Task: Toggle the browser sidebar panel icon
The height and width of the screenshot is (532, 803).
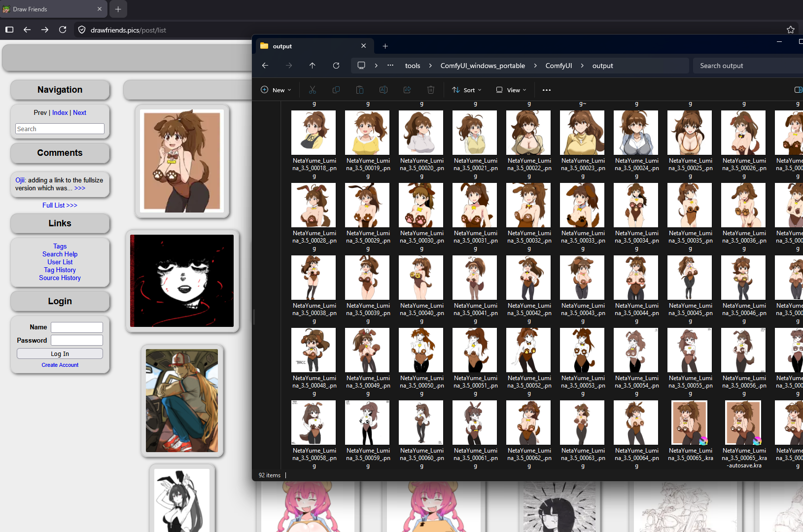Action: tap(9, 30)
